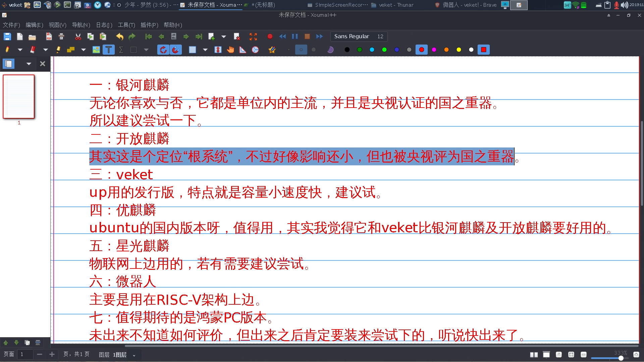Undo the last action
This screenshot has height=362, width=644.
pos(120,37)
